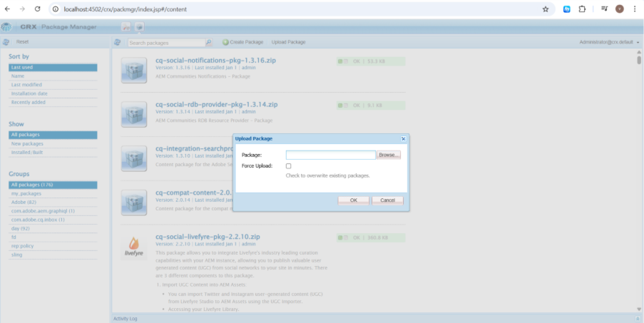Open the browser profile avatar
This screenshot has width=644, height=323.
pos(619,9)
